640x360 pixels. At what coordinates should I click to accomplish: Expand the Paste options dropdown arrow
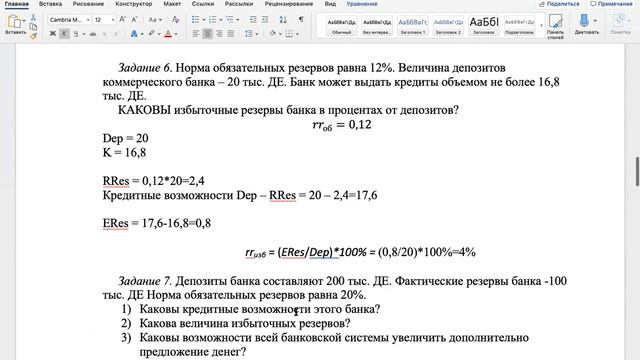coord(24,20)
